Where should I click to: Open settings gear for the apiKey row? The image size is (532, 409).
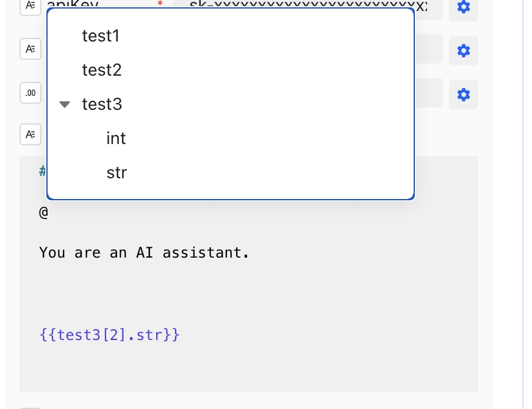464,7
